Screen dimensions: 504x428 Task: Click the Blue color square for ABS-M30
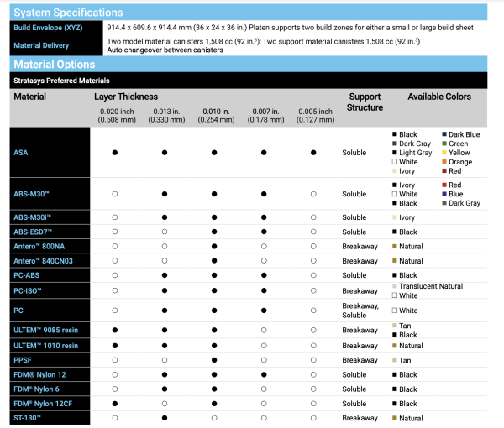(444, 194)
